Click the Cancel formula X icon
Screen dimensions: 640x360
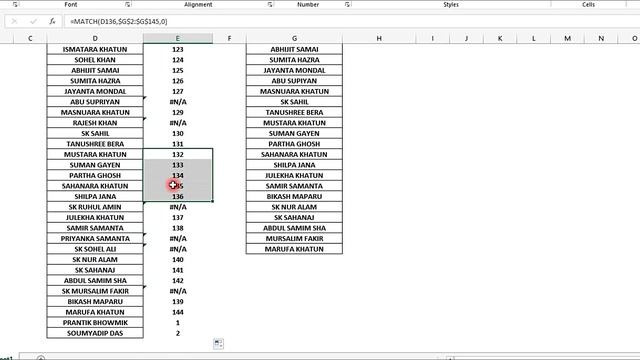coord(14,21)
